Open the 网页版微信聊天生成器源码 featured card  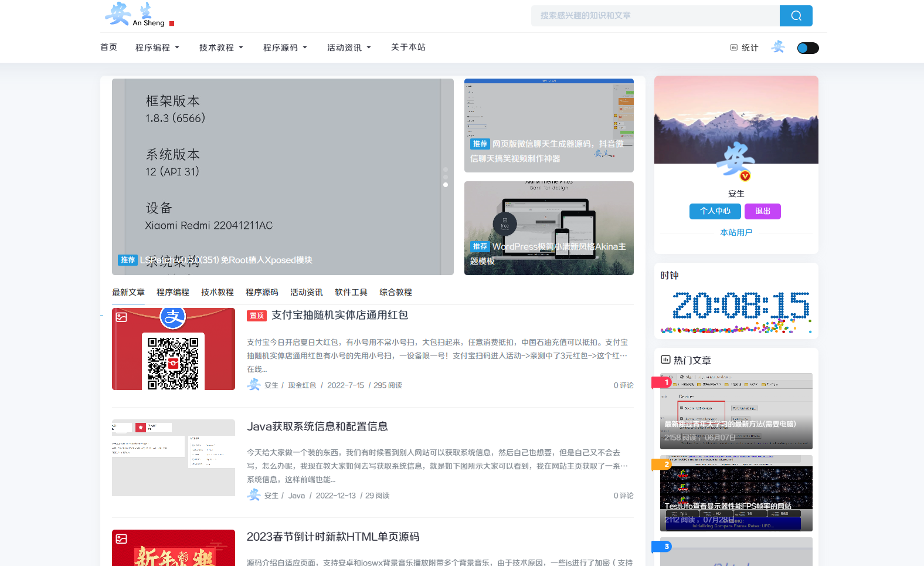(x=549, y=126)
